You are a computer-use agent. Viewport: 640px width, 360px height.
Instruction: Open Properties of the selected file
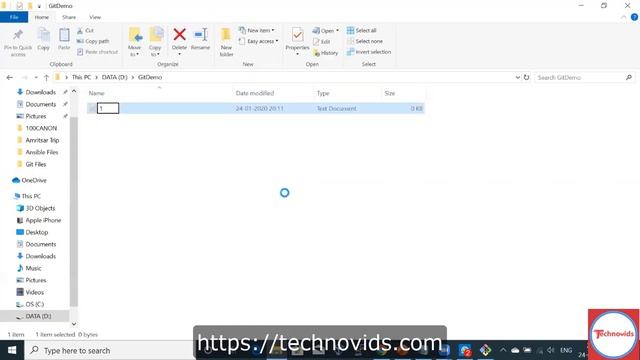tap(297, 42)
